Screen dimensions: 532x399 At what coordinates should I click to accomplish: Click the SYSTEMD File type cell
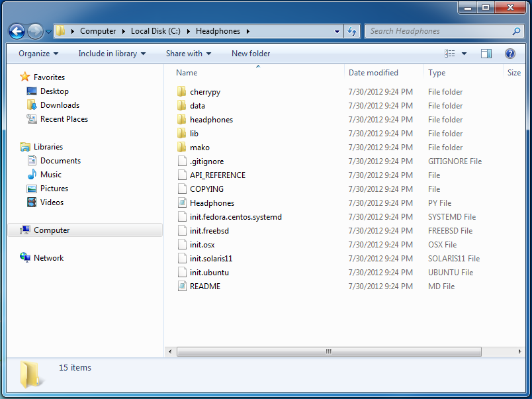tap(451, 217)
